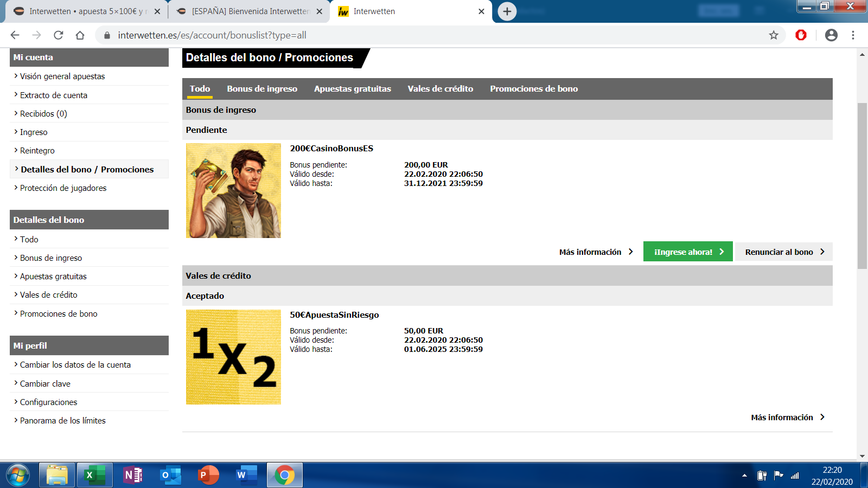Image resolution: width=868 pixels, height=488 pixels.
Task: Open Windows Start button
Action: point(18,476)
